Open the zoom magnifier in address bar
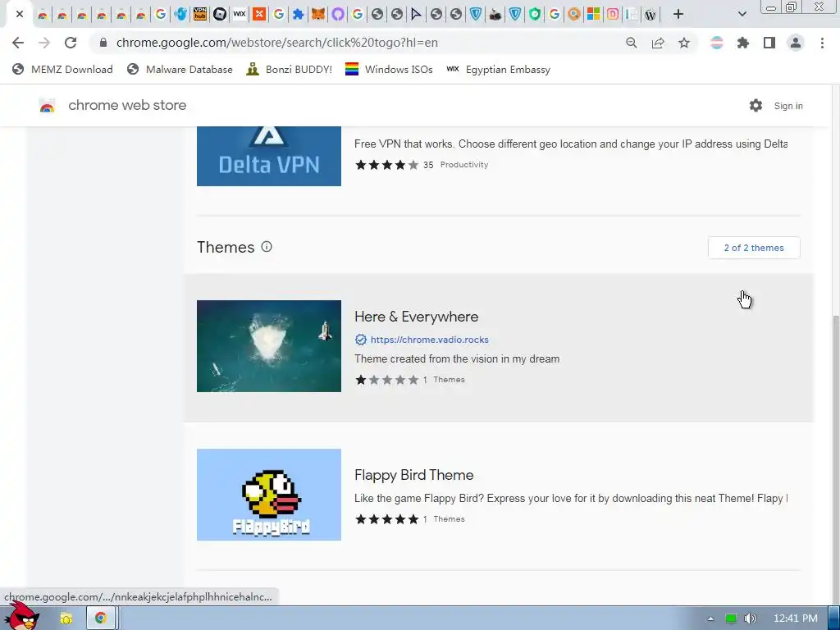This screenshot has height=630, width=840. click(632, 43)
